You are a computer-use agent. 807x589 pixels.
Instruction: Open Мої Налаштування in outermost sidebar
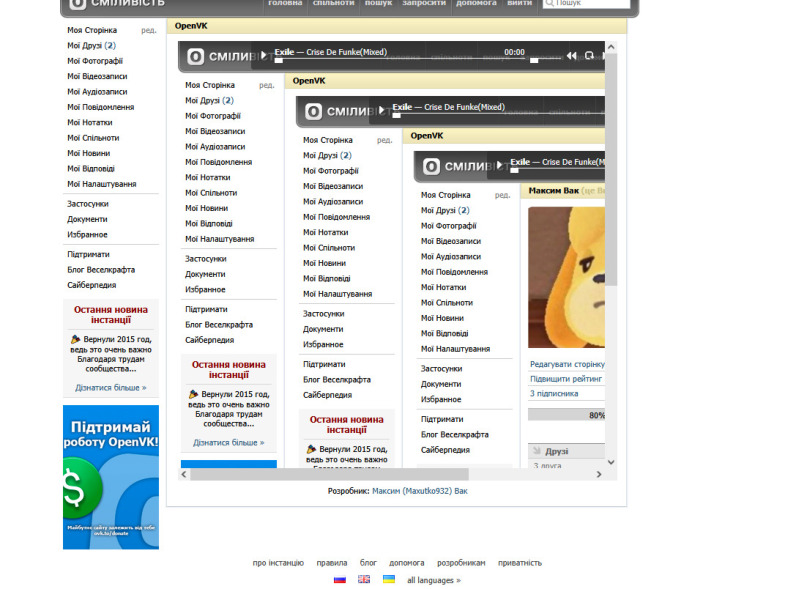tap(102, 184)
